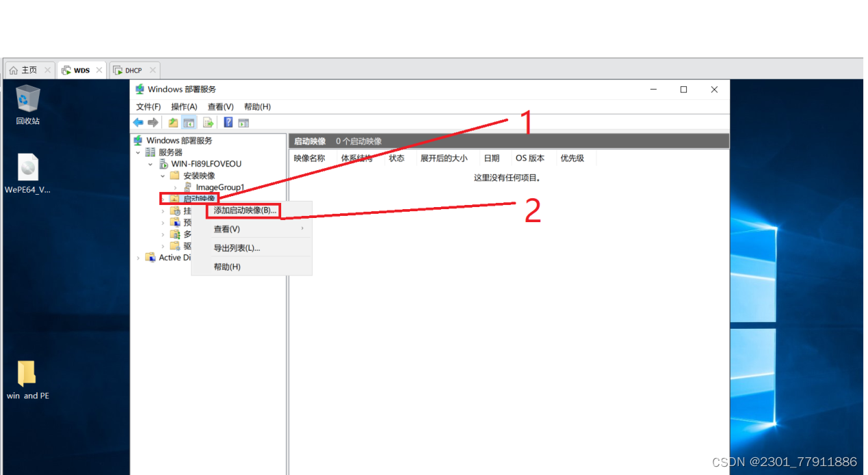Screen dimensions: 868x475
Task: Click the Up one level folder icon
Action: (173, 123)
